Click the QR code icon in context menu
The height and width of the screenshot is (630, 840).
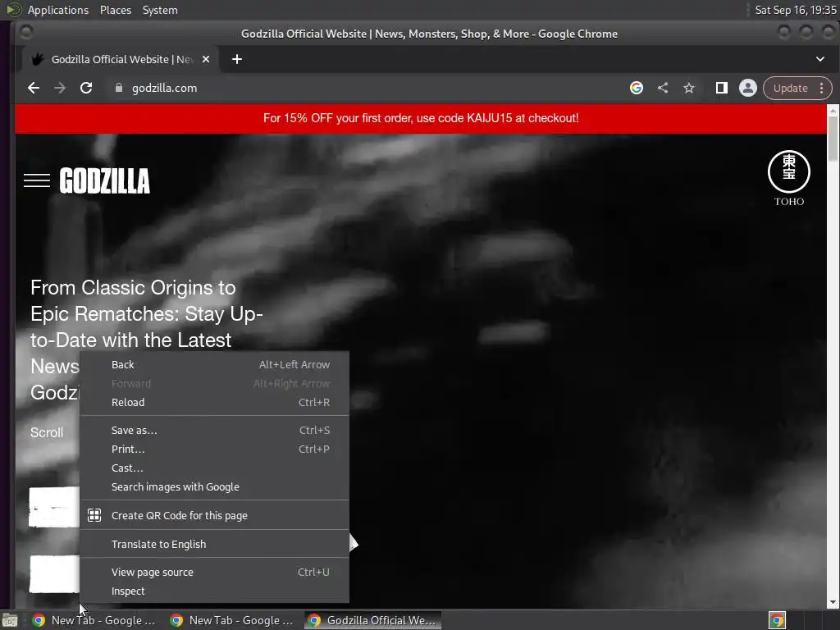point(94,515)
